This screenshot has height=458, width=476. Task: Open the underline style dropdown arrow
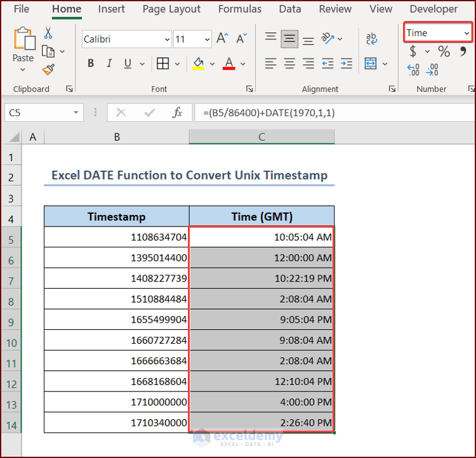coord(142,64)
